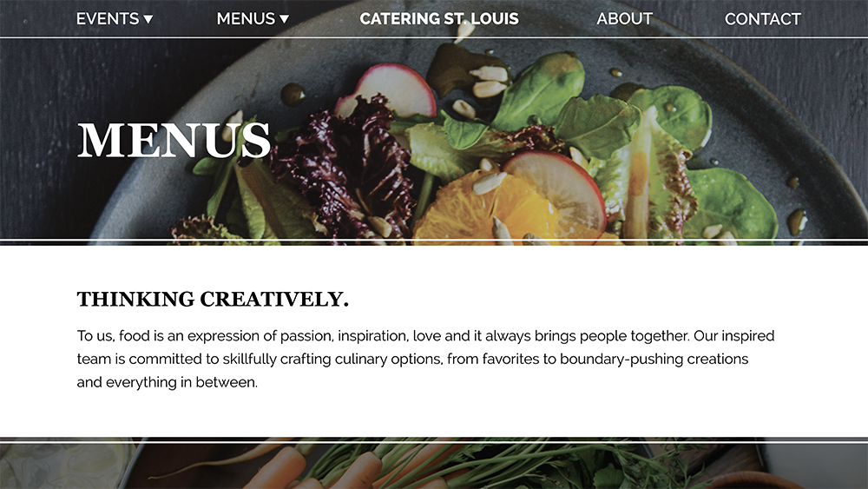Expand the Events dropdown arrow
This screenshot has height=489, width=868.
148,19
